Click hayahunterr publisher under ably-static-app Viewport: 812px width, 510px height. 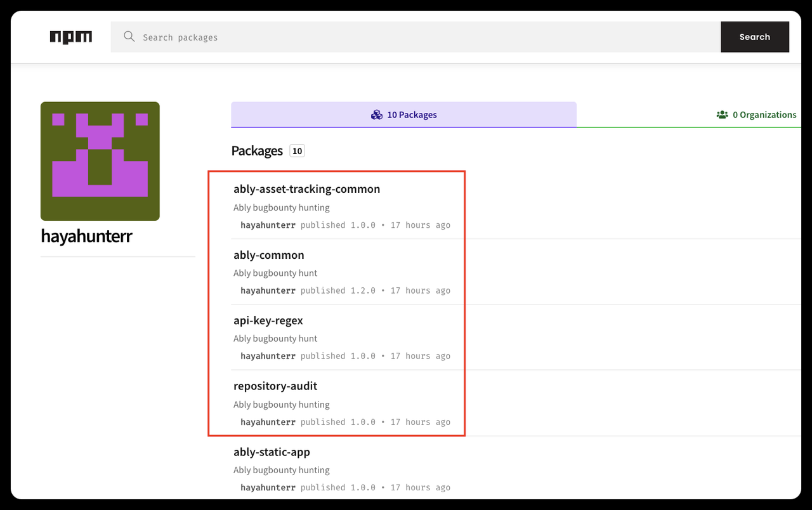(x=268, y=488)
